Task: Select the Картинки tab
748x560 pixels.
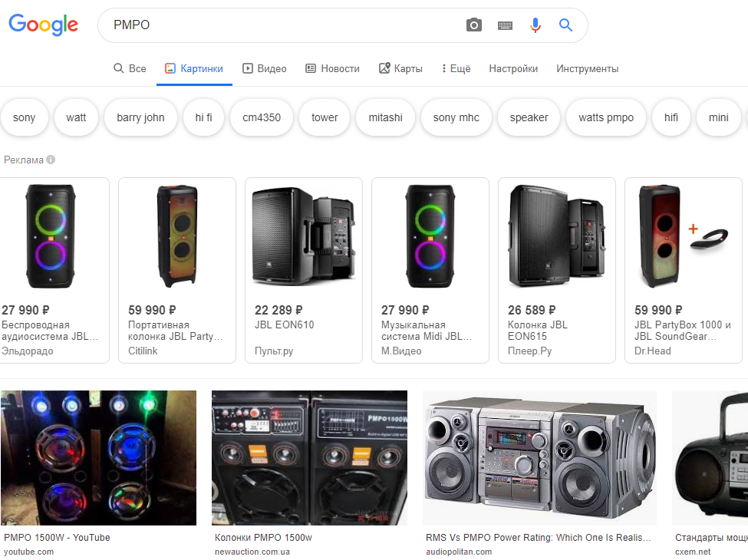Action: point(194,69)
